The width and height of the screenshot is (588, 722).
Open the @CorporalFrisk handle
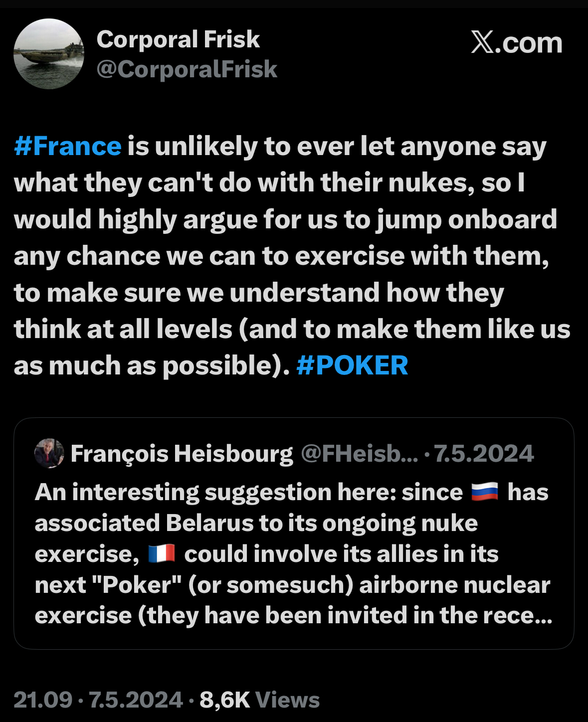tap(187, 69)
